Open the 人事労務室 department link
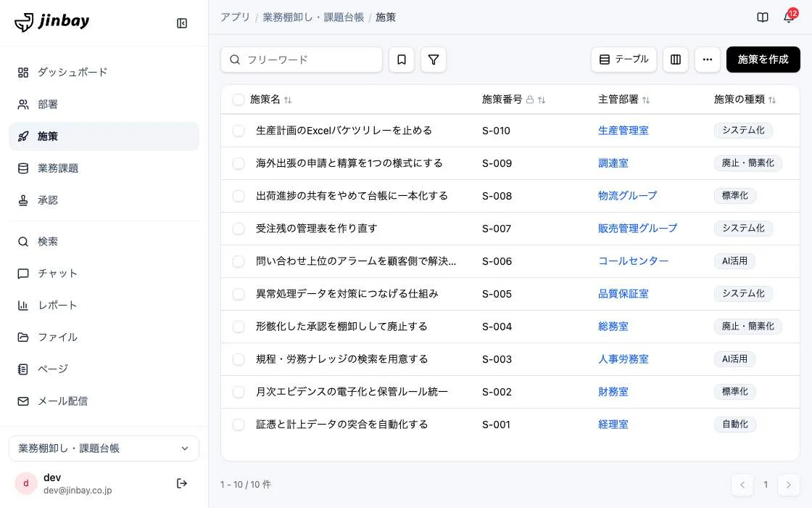Screen dimensions: 812x508 623,359
